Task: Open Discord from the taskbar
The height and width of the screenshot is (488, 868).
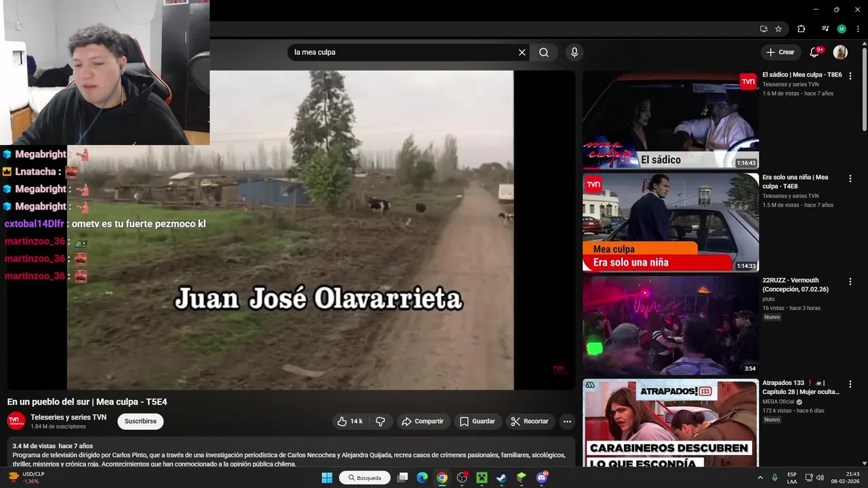Action: click(x=541, y=478)
